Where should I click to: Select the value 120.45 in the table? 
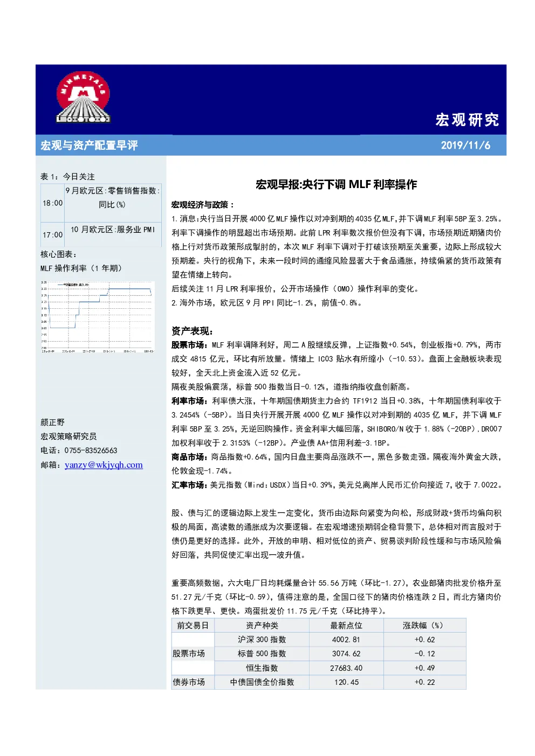pos(346,682)
